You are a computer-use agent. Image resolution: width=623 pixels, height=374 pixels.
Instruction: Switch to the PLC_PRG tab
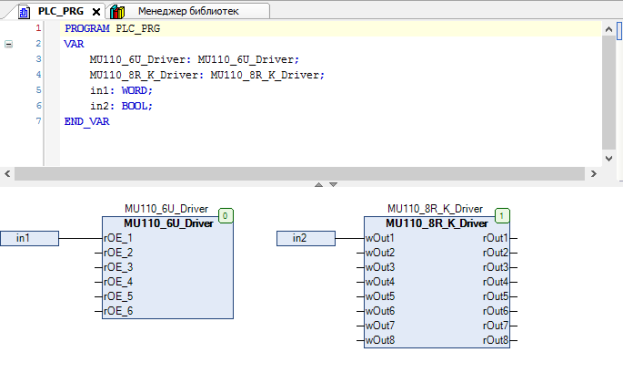[x=61, y=11]
